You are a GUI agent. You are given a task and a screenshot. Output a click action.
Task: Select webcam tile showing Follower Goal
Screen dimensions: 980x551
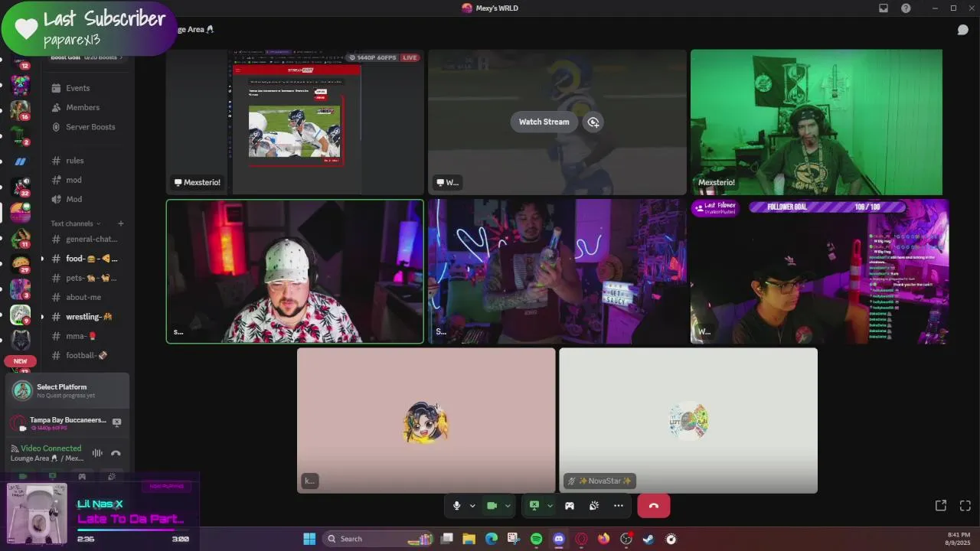pos(819,272)
